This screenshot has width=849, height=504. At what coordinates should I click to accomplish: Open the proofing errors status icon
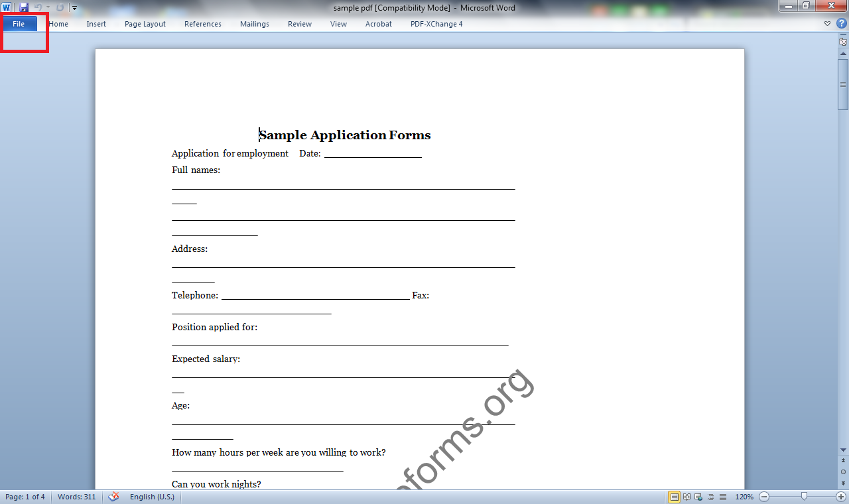[x=113, y=496]
